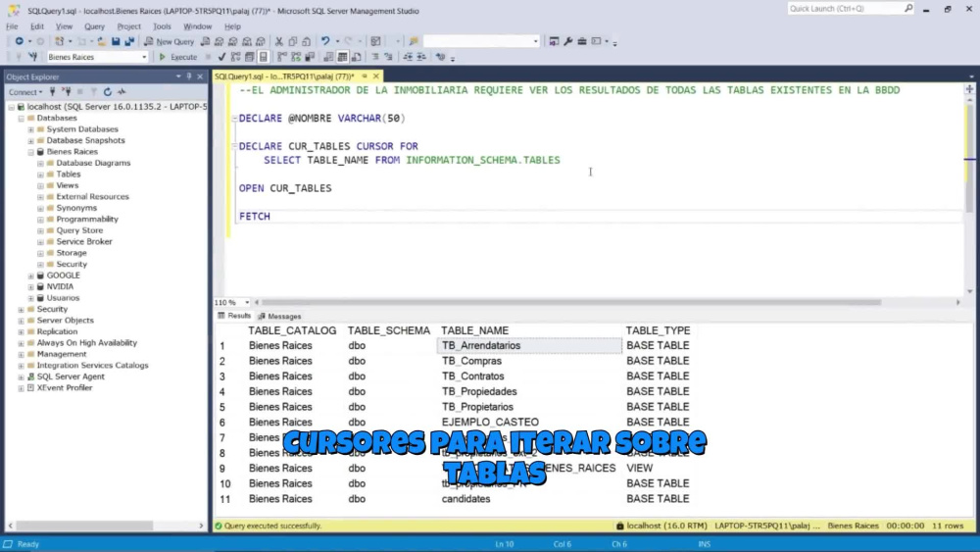This screenshot has height=552, width=980.
Task: Click the Paste icon in toolbar
Action: click(306, 41)
